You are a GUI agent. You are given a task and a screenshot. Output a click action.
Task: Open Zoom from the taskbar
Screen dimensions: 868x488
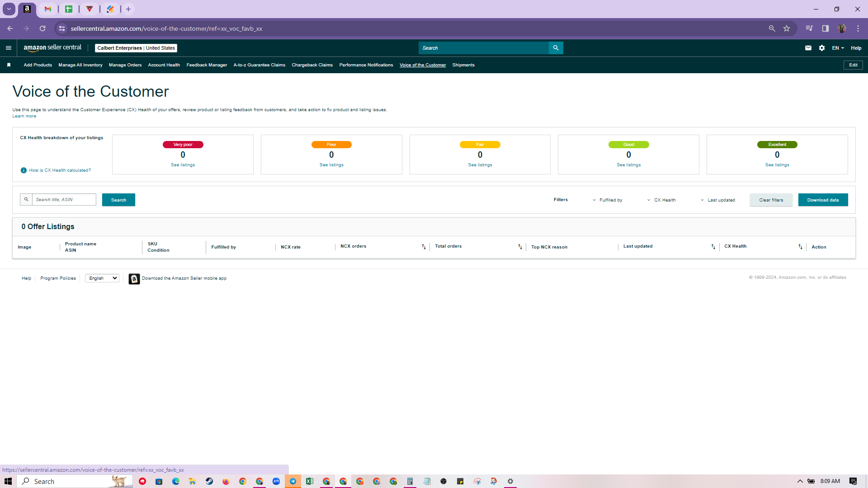pos(276,481)
